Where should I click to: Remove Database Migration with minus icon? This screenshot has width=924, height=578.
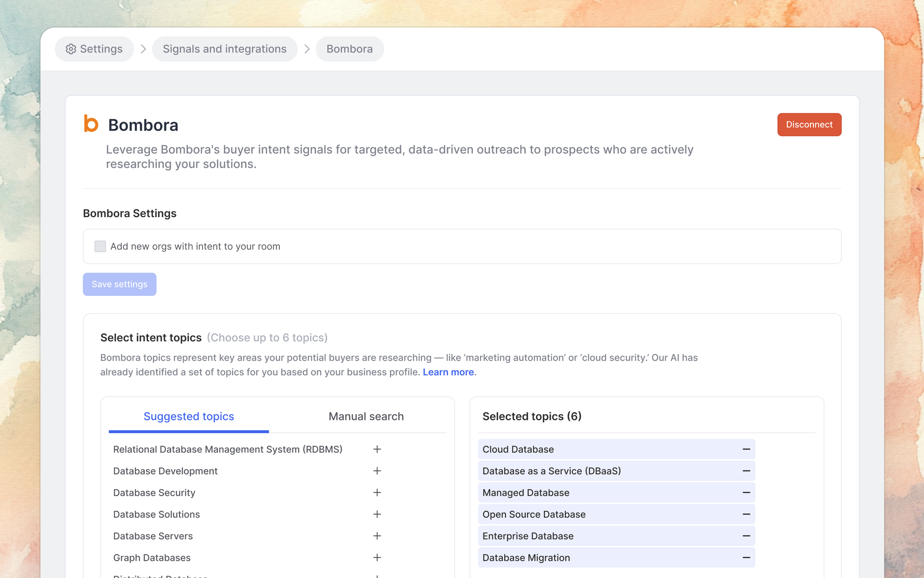[x=746, y=558]
